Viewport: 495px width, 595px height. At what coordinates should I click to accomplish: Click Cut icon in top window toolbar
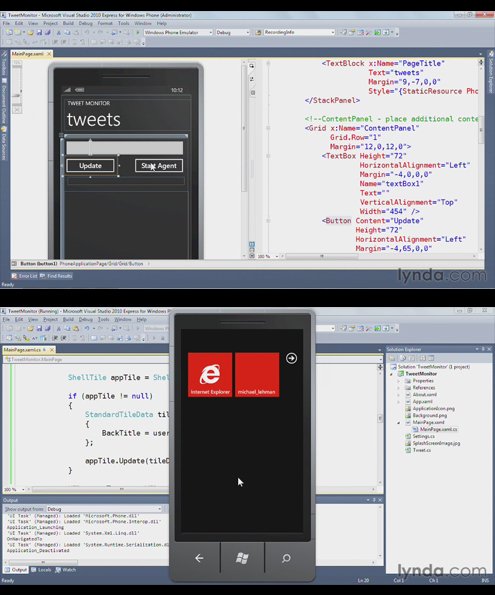58,33
